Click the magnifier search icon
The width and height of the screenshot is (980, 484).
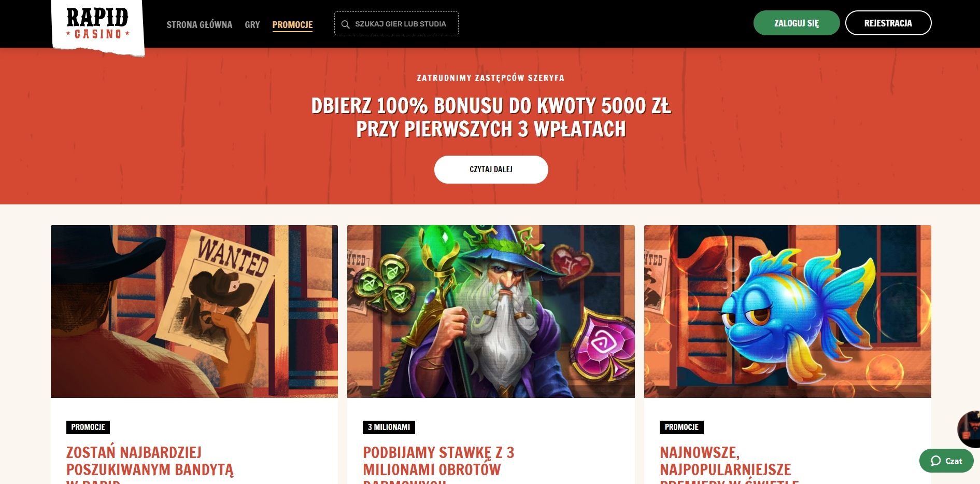pyautogui.click(x=346, y=24)
